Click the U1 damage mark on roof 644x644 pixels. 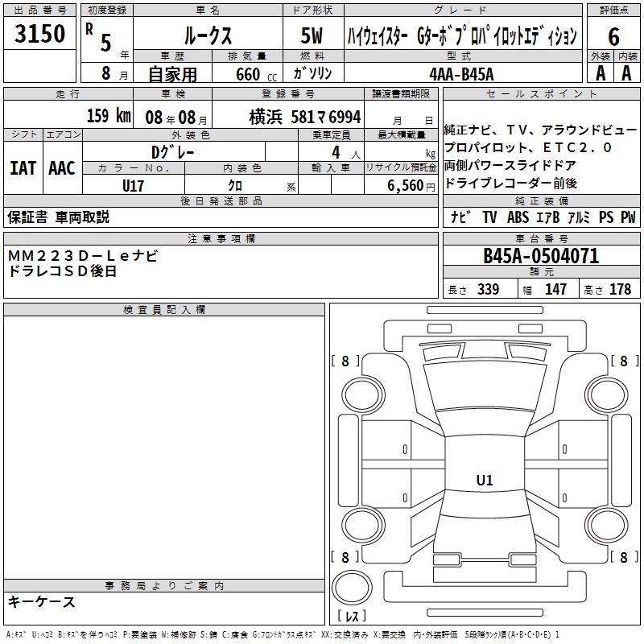pos(485,480)
